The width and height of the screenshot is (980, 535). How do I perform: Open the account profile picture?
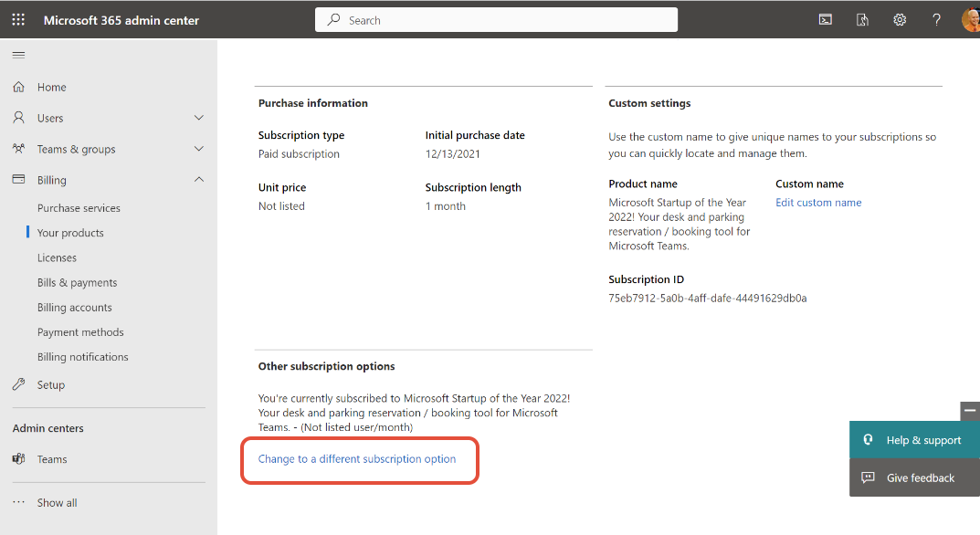point(971,20)
